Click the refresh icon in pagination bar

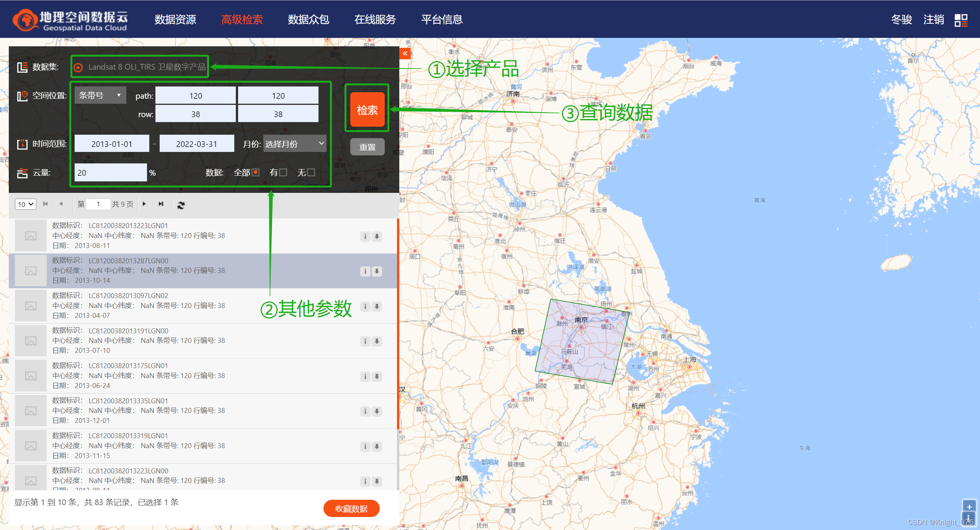(181, 205)
